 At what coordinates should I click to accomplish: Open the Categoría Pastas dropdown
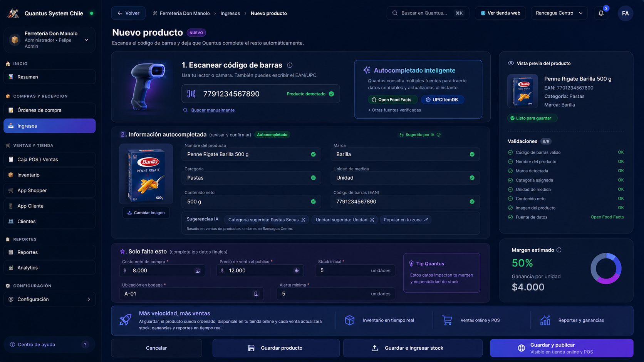251,178
